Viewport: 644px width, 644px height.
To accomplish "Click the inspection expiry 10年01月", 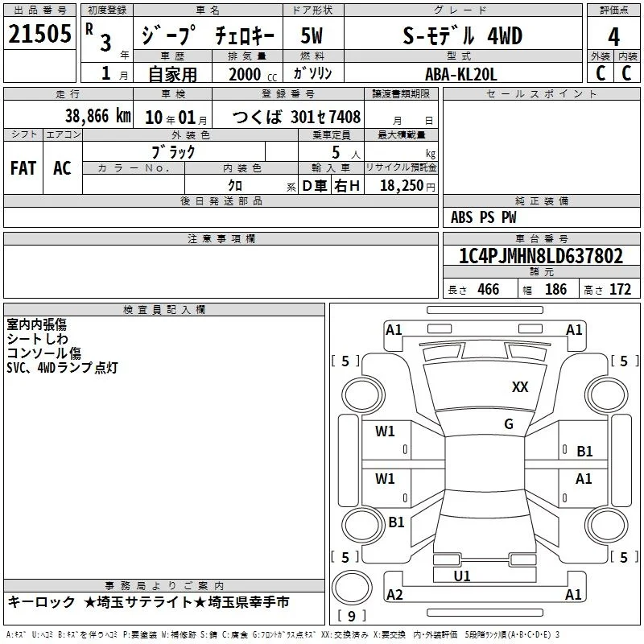I will [175, 118].
